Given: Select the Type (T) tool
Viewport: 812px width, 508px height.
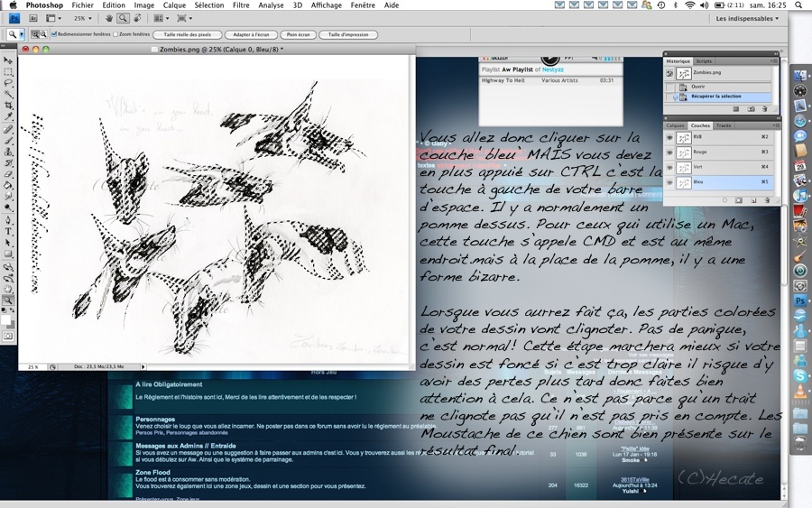Looking at the screenshot, I should [8, 232].
